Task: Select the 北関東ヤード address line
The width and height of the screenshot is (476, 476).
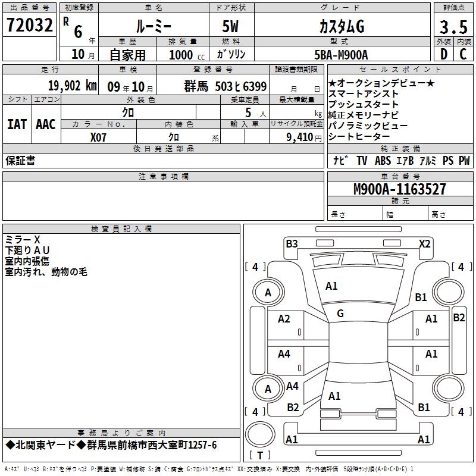Action: (x=111, y=445)
